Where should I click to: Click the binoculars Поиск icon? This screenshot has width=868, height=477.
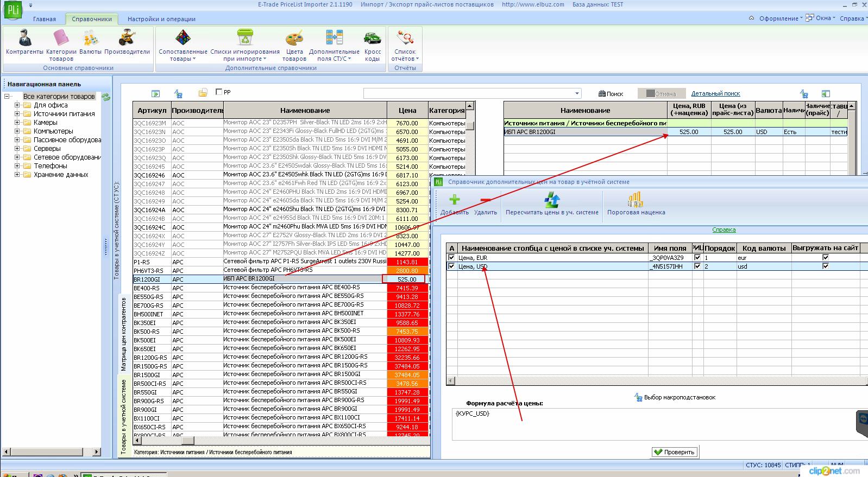coord(602,94)
